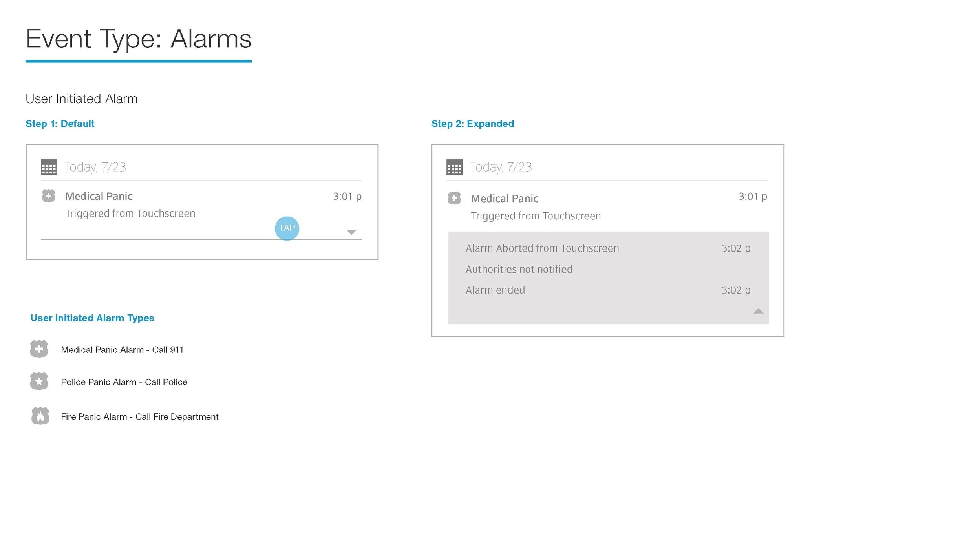Collapse alarm details with the up arrow
The image size is (980, 555).
758,311
